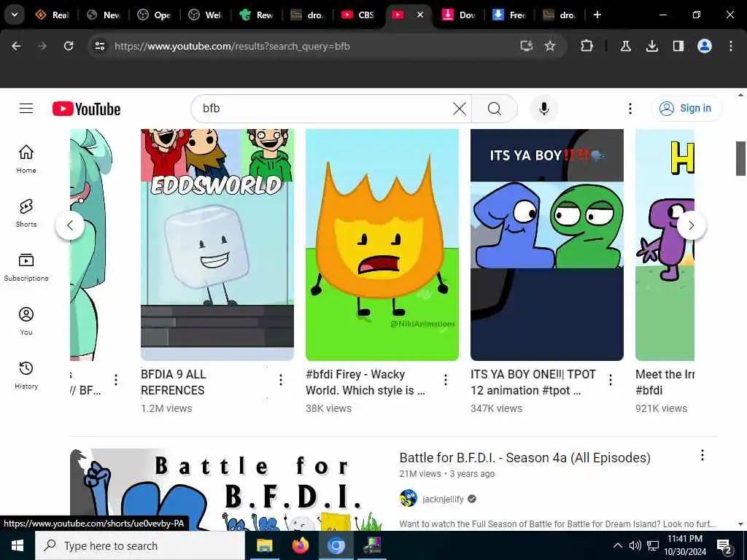Clear the search box with the X

[x=460, y=109]
